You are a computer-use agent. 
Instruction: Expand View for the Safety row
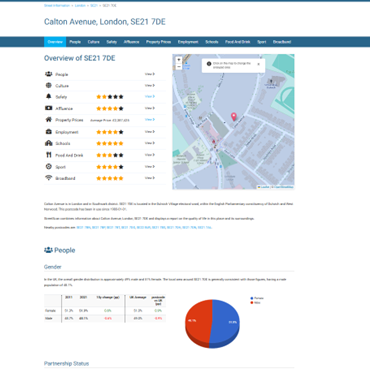[150, 96]
